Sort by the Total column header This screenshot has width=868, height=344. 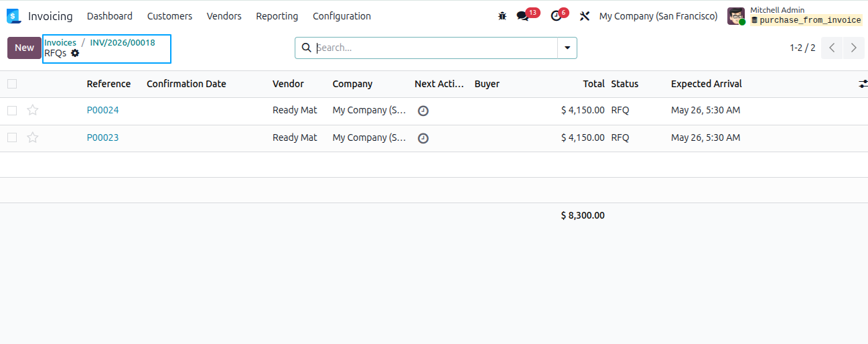(594, 84)
